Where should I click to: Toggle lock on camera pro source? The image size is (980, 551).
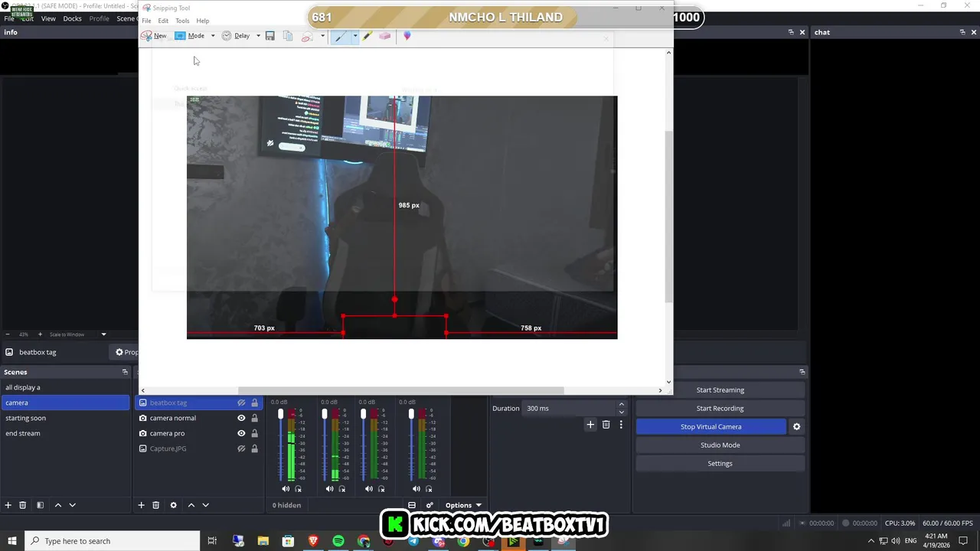[x=254, y=433]
